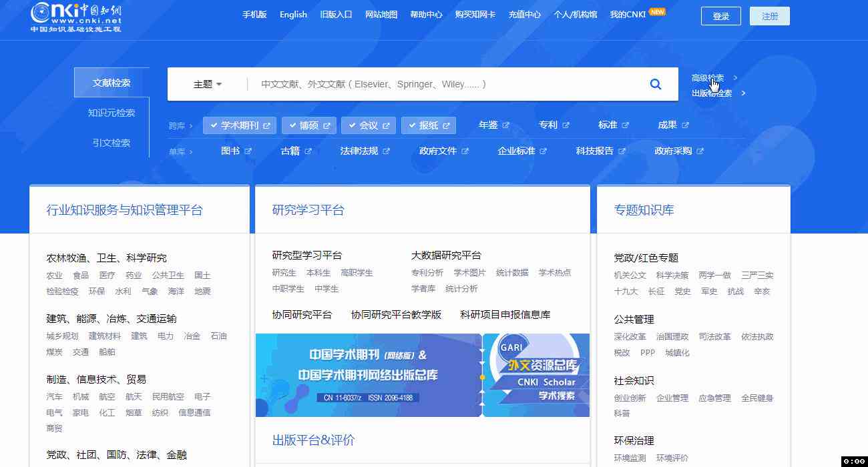Screen dimensions: 868x467
Task: Open 会议 external link icon
Action: coord(386,125)
